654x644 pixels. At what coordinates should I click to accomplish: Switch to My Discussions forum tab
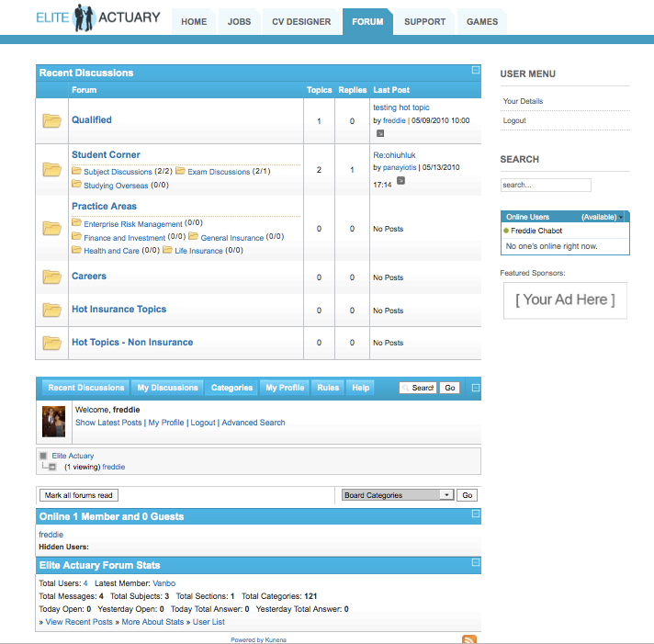(167, 388)
